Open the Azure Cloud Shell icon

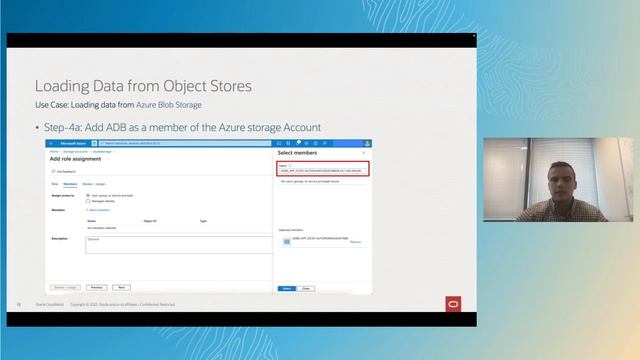[x=279, y=143]
